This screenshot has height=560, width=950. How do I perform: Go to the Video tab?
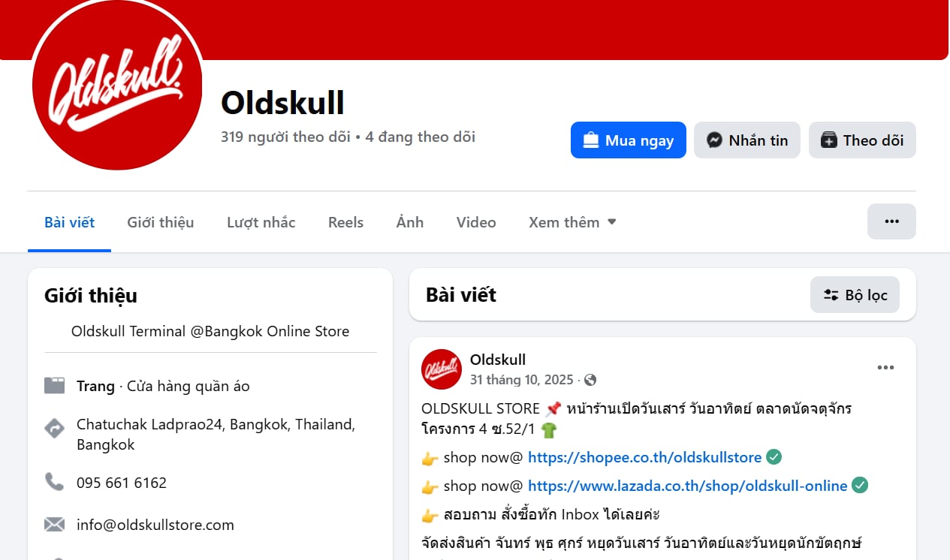[x=476, y=222]
